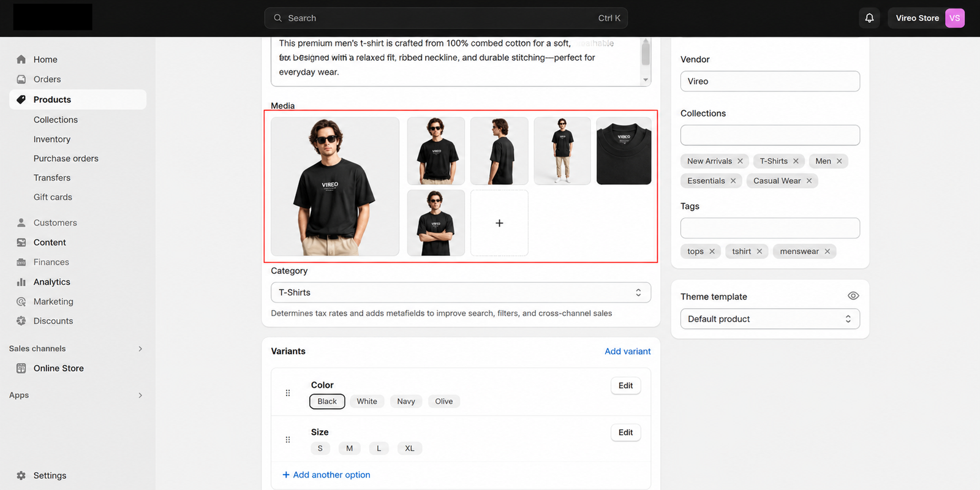
Task: Remove the Men collection chip
Action: [839, 161]
